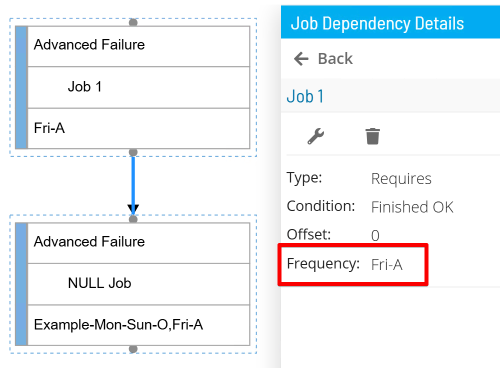
Task: Click the wrench edit dependency icon
Action: pos(315,136)
